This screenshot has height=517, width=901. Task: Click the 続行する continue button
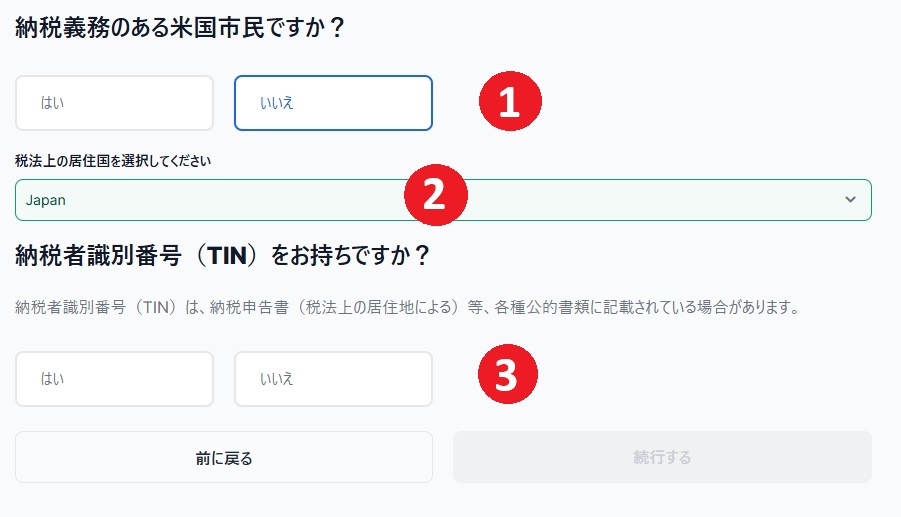662,457
